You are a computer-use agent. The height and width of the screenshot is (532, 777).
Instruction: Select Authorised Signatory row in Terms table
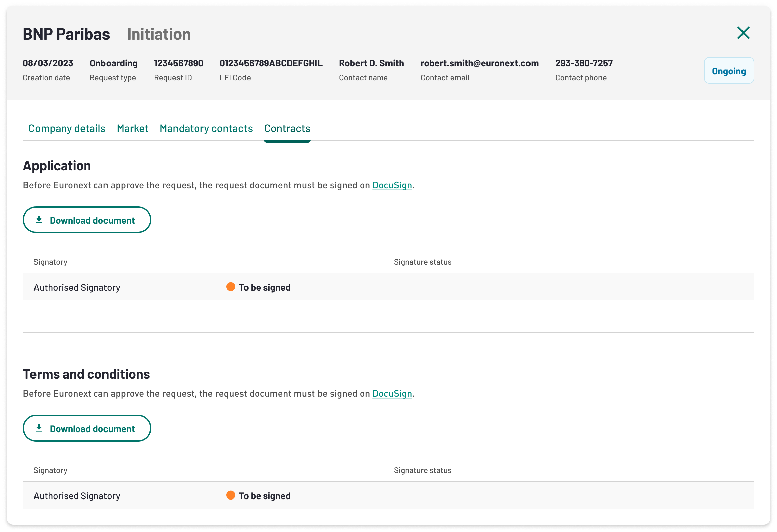pyautogui.click(x=77, y=496)
